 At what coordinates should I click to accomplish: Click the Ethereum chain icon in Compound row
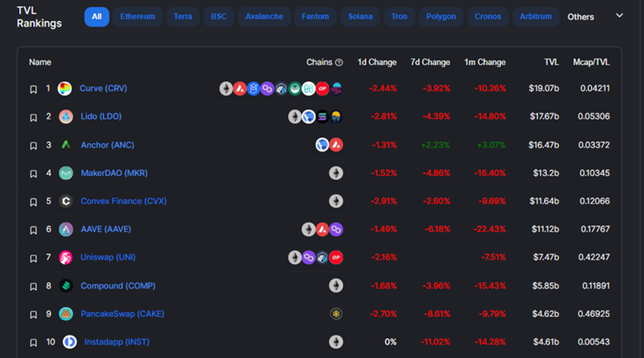[x=336, y=286]
